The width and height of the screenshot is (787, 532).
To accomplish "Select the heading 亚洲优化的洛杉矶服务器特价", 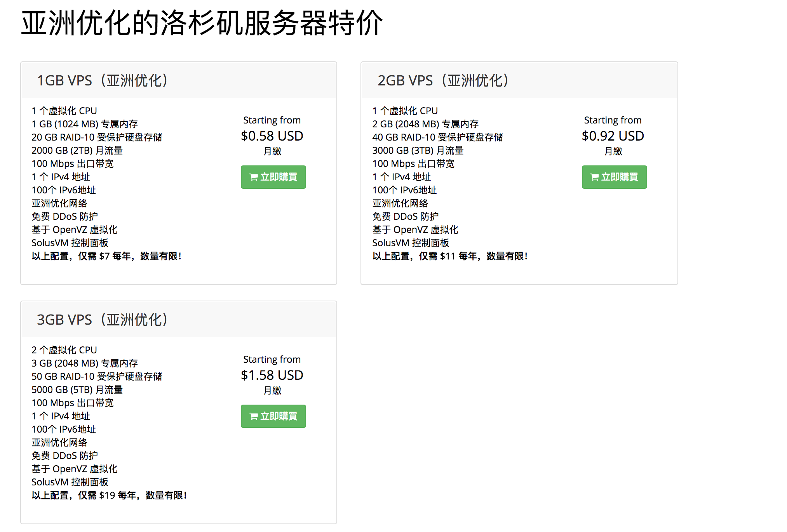I will click(x=202, y=23).
